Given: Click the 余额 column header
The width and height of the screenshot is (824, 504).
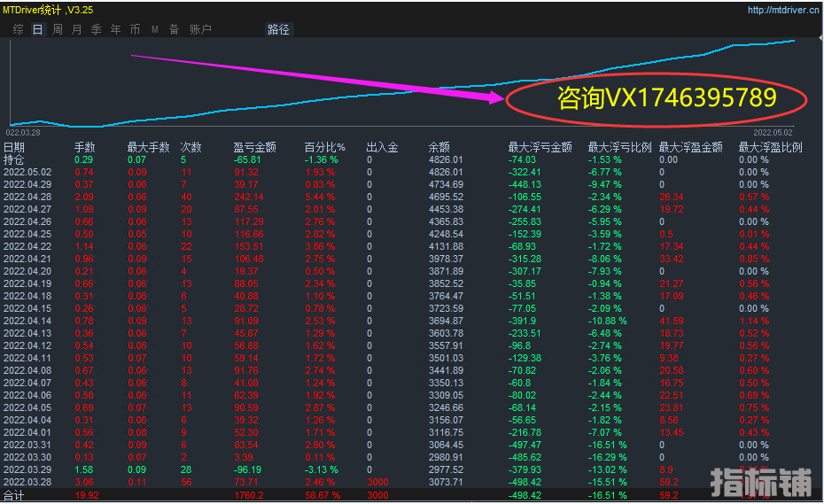Looking at the screenshot, I should tap(439, 148).
